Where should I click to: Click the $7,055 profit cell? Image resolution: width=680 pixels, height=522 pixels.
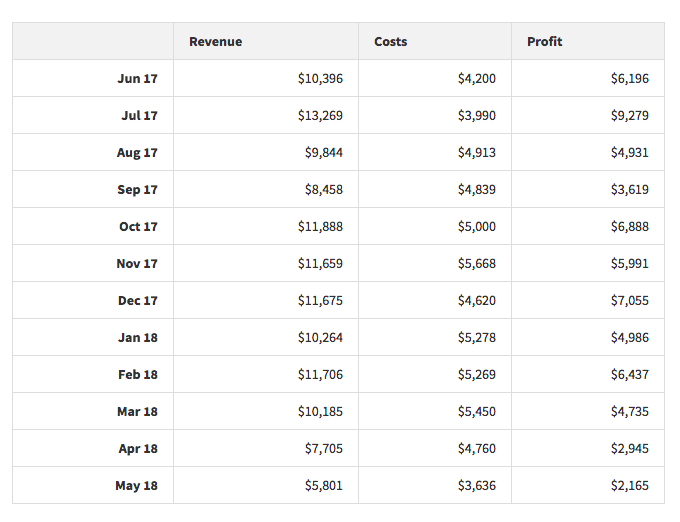[630, 300]
